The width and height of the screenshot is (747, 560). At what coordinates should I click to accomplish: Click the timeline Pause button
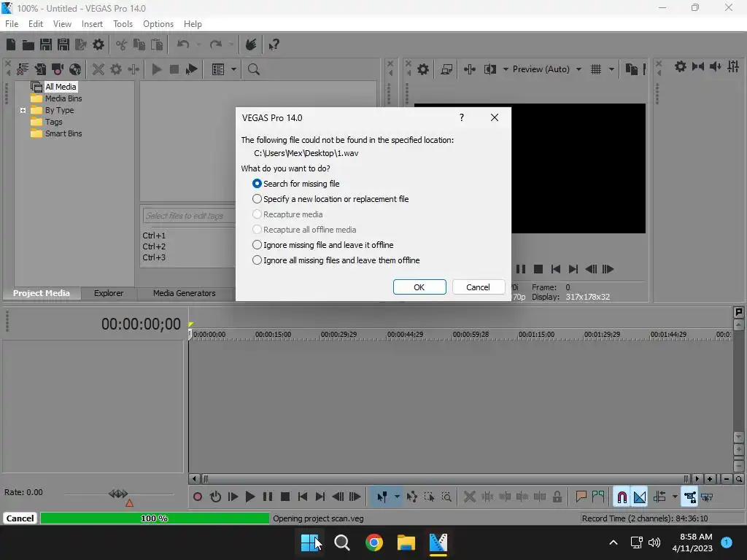(268, 497)
